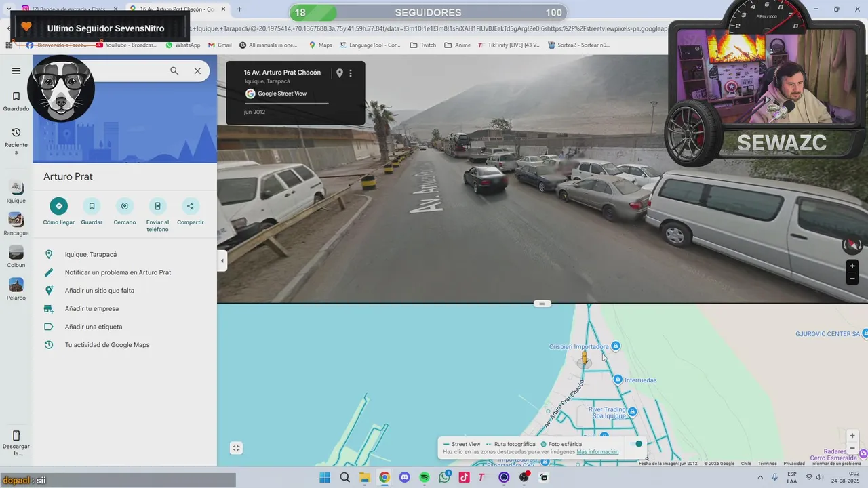Click the Crispieri Importadora map pin

[x=616, y=346]
